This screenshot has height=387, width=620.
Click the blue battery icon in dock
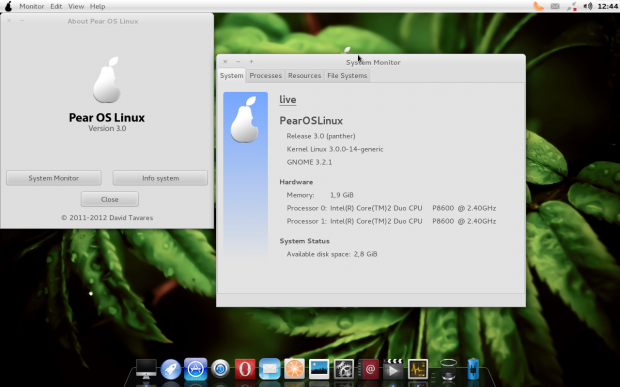click(473, 369)
